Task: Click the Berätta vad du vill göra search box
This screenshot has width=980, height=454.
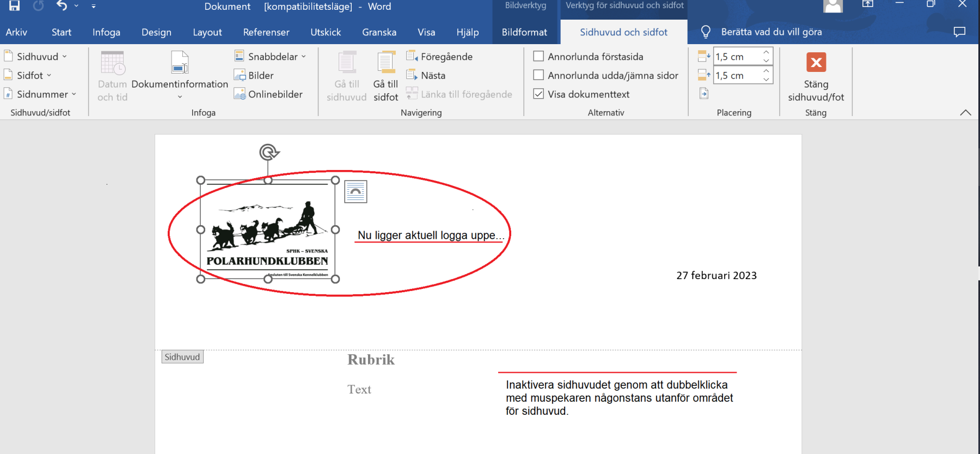Action: click(771, 32)
